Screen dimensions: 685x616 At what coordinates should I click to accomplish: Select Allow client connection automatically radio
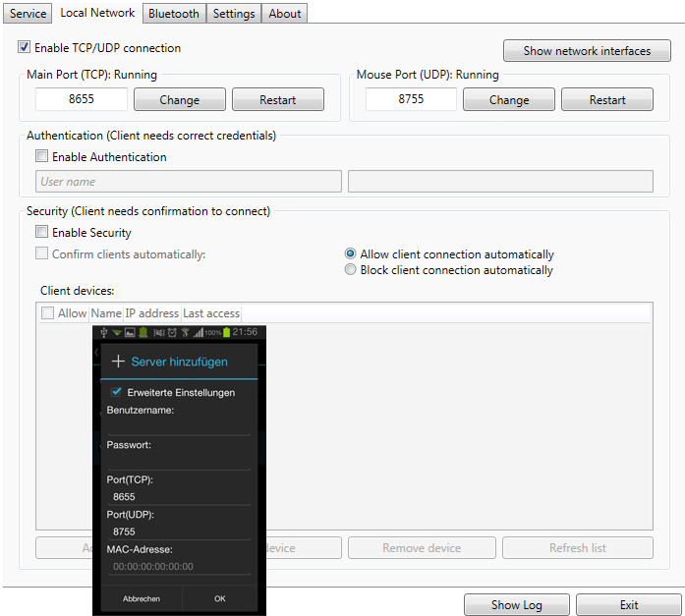tap(350, 253)
